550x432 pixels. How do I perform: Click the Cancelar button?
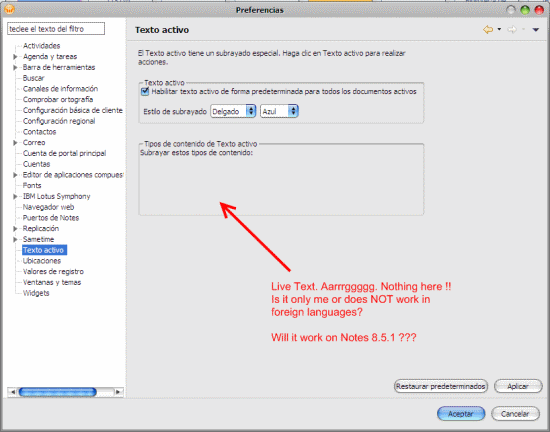point(515,414)
